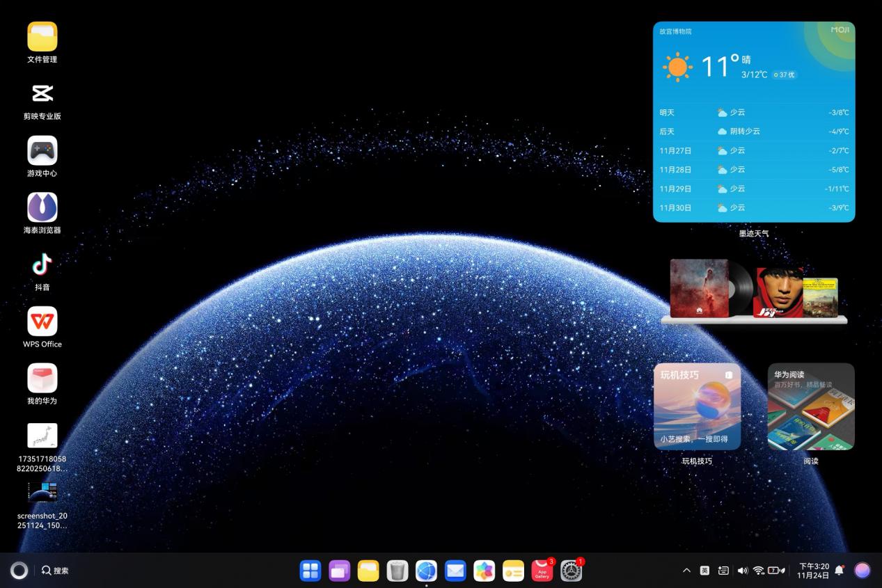Open the 文件管理 desktop icon
882x588 pixels.
[42, 37]
